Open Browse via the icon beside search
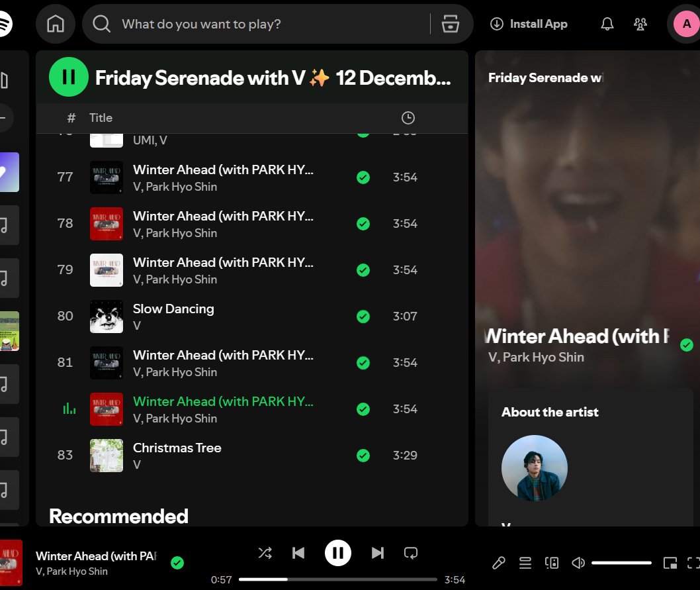 pos(451,23)
